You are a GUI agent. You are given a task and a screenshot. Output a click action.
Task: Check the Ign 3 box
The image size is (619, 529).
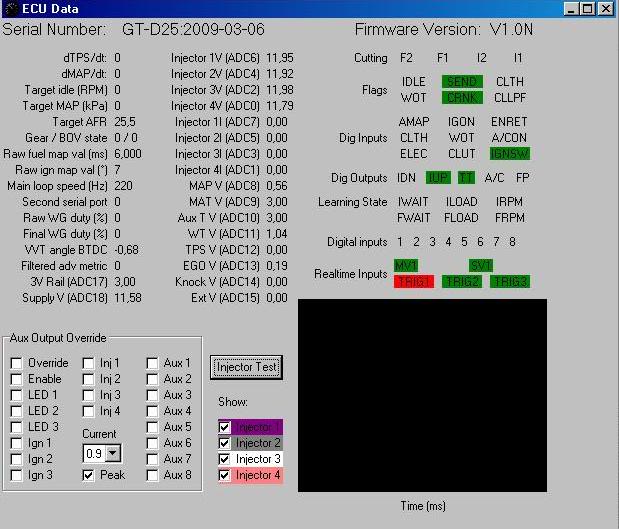pyautogui.click(x=16, y=475)
